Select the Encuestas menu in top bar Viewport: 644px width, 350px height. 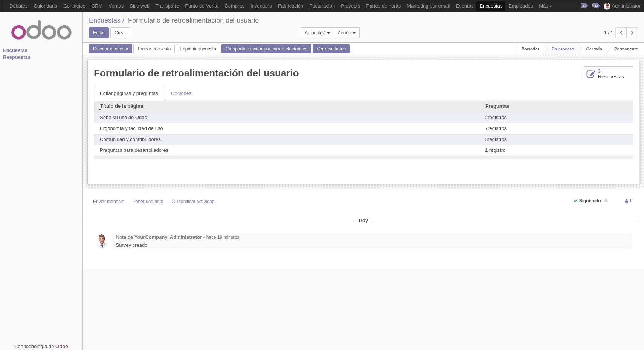click(x=491, y=6)
